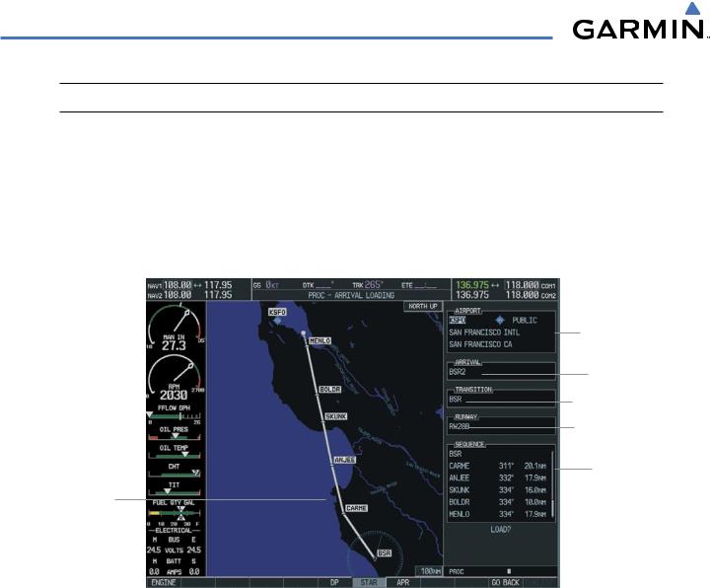Click the manifold pressure gauge
This screenshot has width=712, height=588.
pos(175,329)
